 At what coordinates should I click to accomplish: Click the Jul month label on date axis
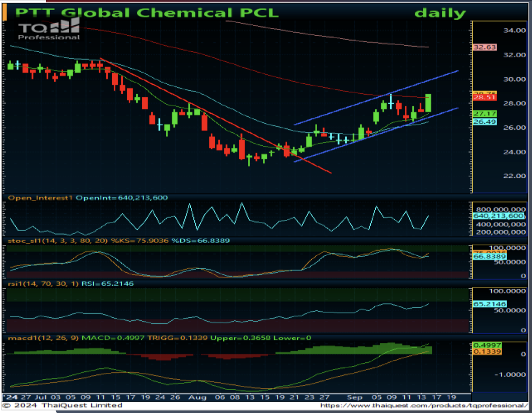41,397
